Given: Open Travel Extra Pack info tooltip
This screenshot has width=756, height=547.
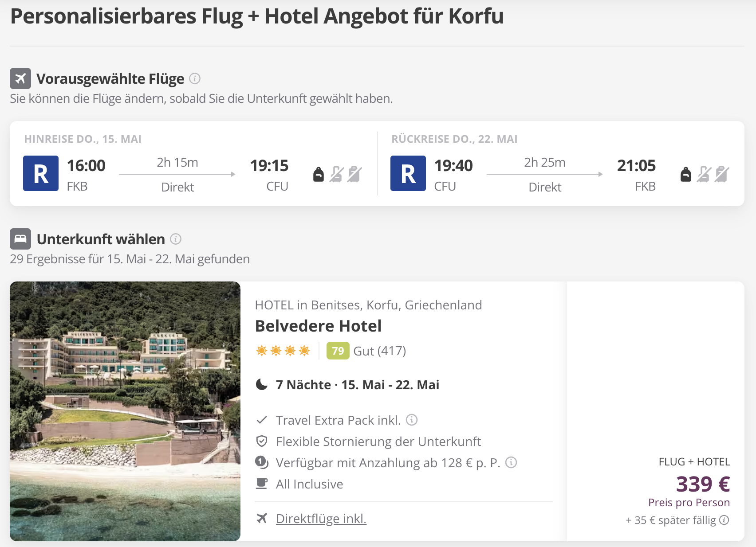Looking at the screenshot, I should point(412,420).
